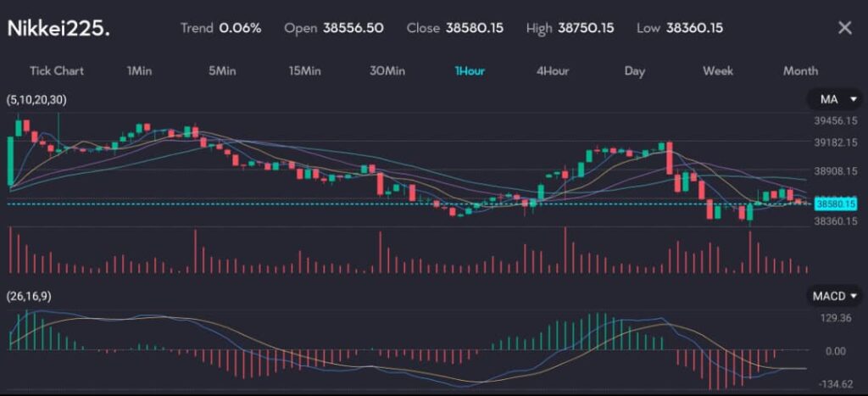Click the Nikkei225 symbol title
Screen dimensions: 868x396
point(58,28)
